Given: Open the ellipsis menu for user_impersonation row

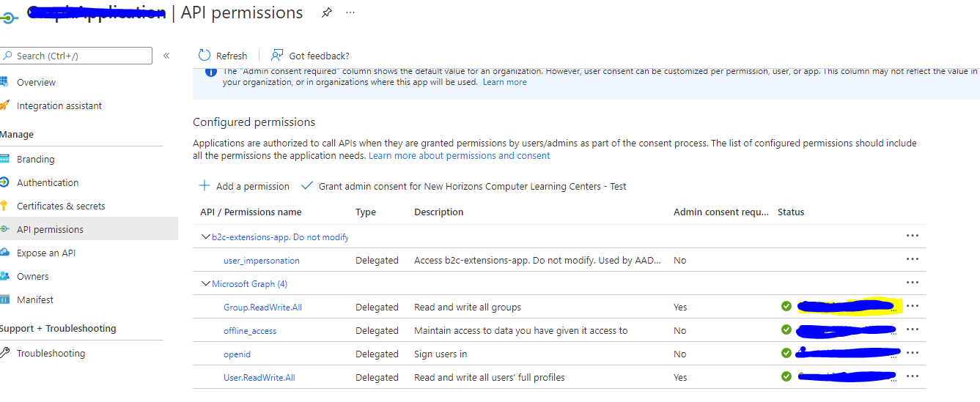Looking at the screenshot, I should [913, 260].
